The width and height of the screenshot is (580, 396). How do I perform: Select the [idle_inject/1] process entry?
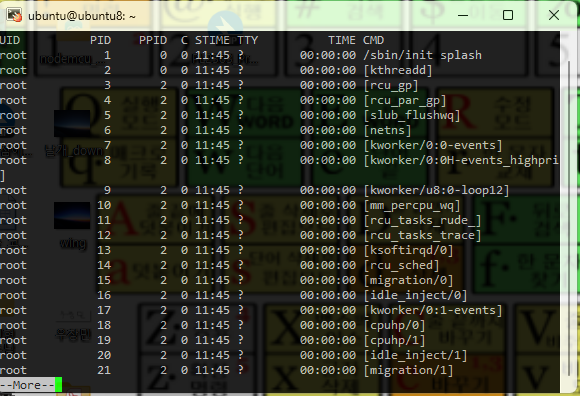click(415, 355)
